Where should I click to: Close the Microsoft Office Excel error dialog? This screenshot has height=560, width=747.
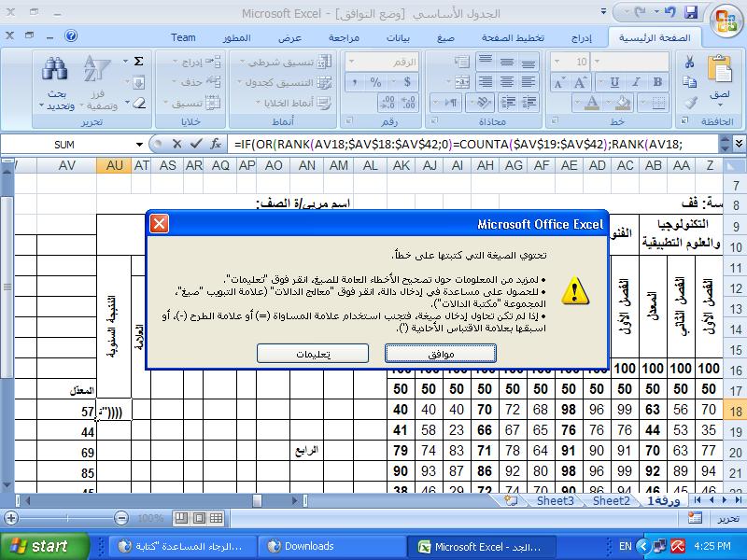(159, 223)
